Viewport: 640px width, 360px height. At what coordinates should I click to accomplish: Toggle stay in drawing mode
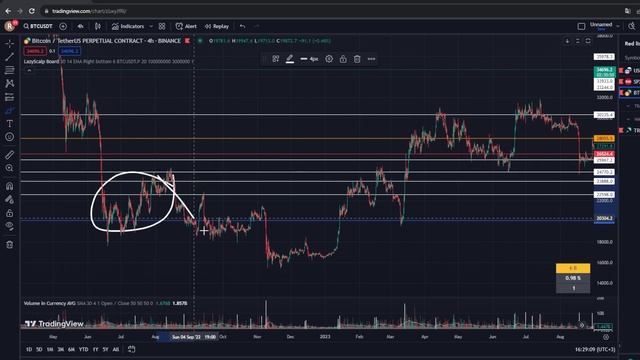pyautogui.click(x=9, y=200)
